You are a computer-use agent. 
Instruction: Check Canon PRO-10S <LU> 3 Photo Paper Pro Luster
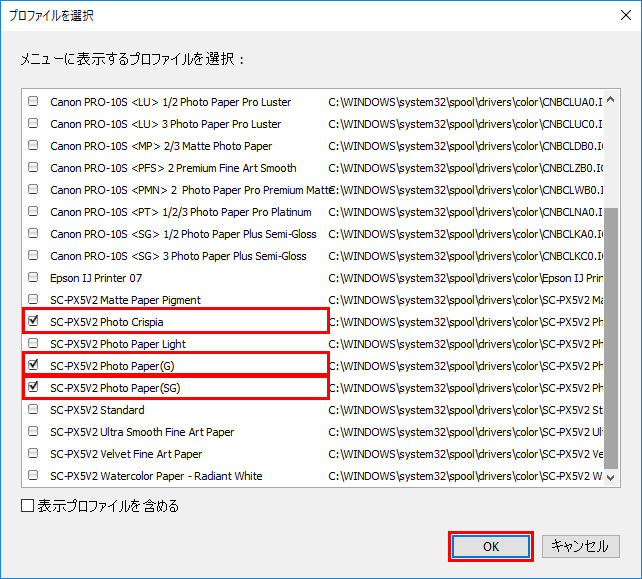click(x=33, y=123)
